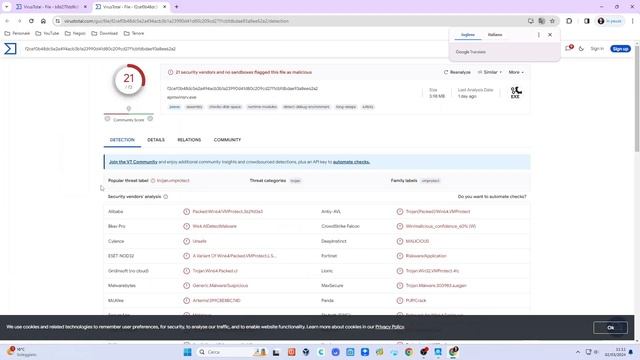
Task: Click the ESET-NOD32 vendor name
Action: [121, 256]
